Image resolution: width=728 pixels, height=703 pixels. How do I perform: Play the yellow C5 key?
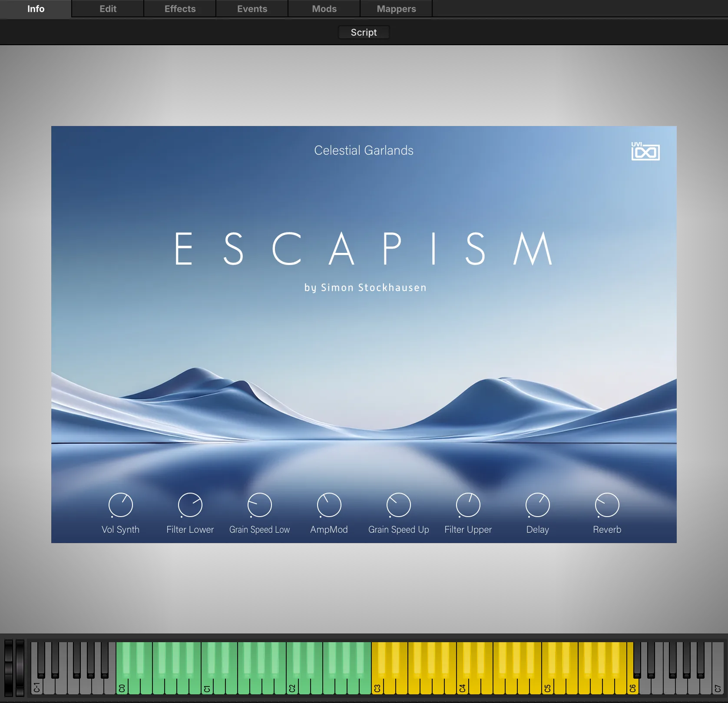[x=548, y=686]
